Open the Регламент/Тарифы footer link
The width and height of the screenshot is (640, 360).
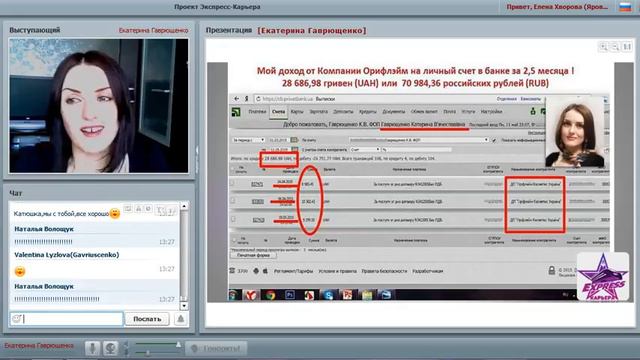[293, 271]
